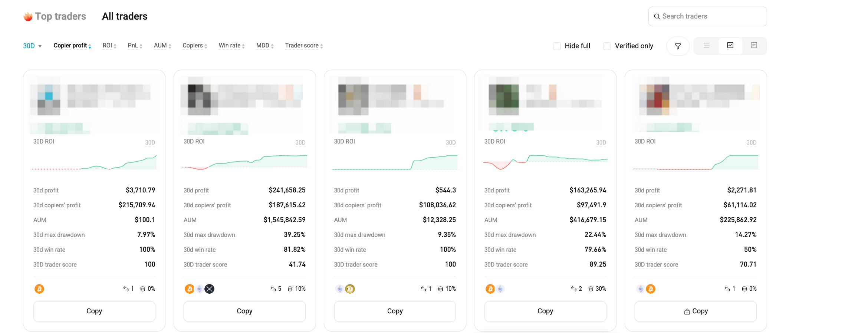Copy the trader with $241,658.25 profit

pos(244,311)
